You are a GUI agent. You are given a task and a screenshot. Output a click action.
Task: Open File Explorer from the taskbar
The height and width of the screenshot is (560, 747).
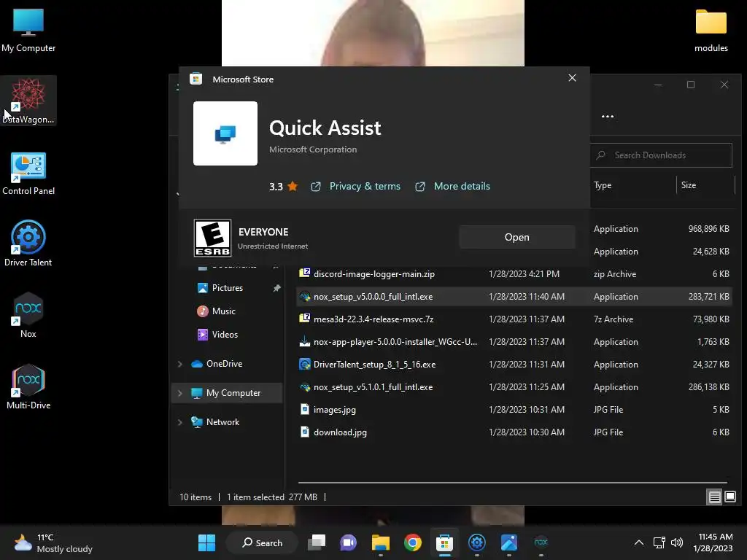click(x=381, y=542)
